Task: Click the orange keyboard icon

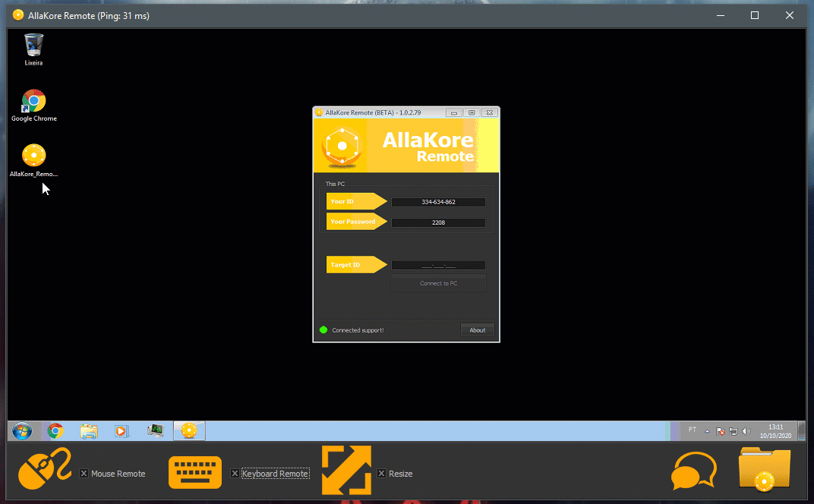Action: pyautogui.click(x=194, y=472)
